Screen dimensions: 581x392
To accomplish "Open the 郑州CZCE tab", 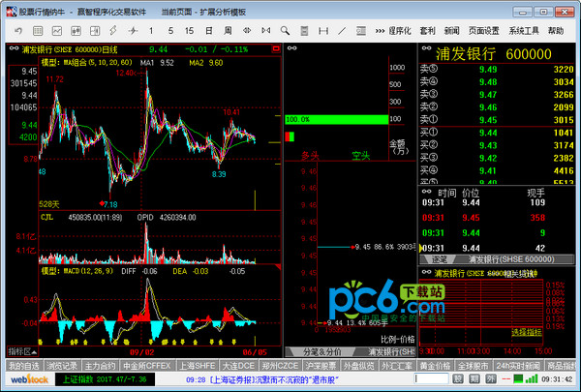I will pyautogui.click(x=280, y=366).
